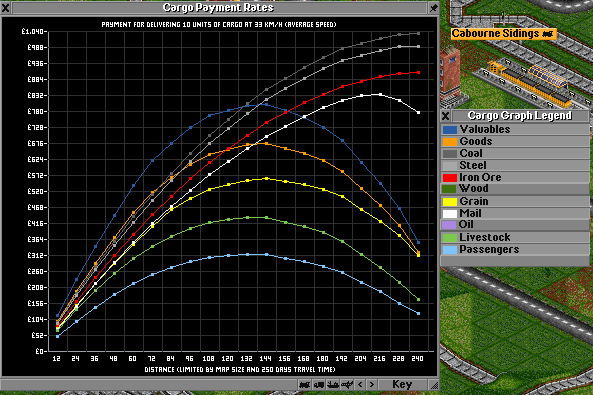Toggle Valuables cargo line
The height and width of the screenshot is (395, 593).
point(515,129)
